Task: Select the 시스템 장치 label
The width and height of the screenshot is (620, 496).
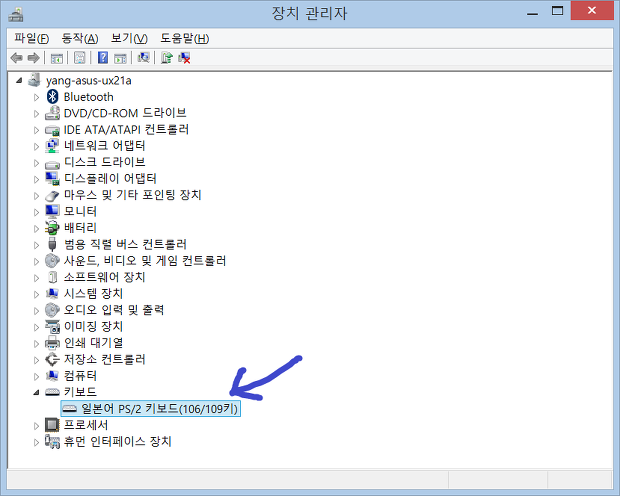Action: coord(93,293)
